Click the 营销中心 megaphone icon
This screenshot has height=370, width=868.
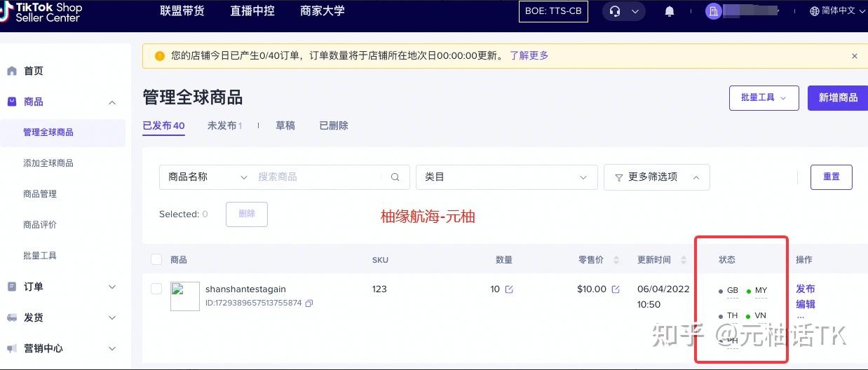tap(12, 348)
